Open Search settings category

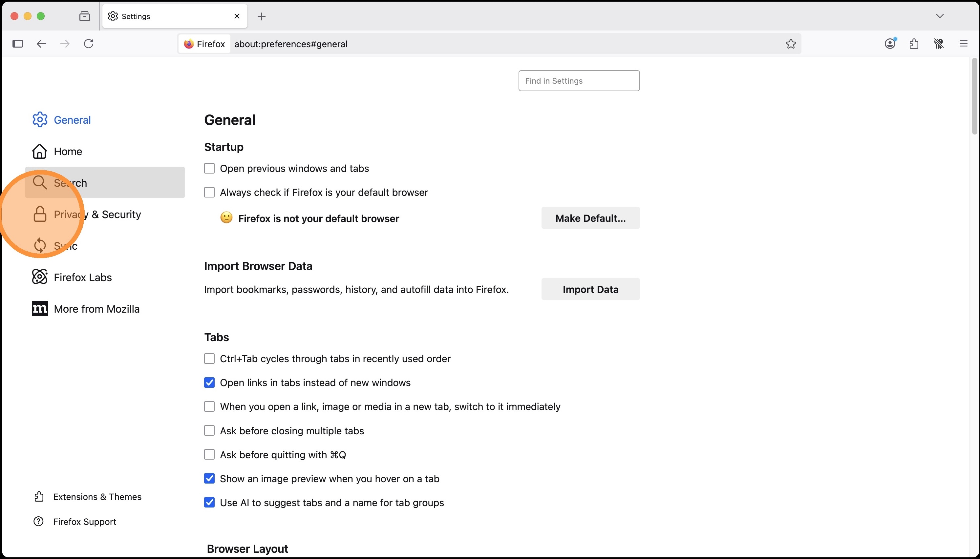[105, 182]
